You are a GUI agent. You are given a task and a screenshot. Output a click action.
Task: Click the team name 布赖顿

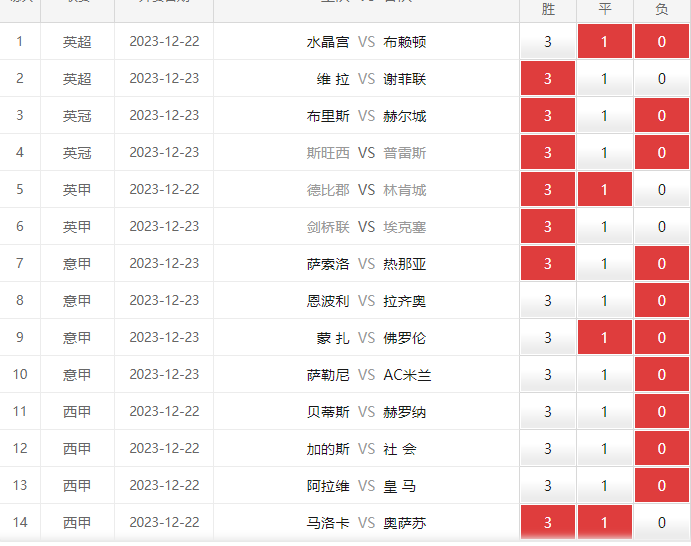point(405,42)
